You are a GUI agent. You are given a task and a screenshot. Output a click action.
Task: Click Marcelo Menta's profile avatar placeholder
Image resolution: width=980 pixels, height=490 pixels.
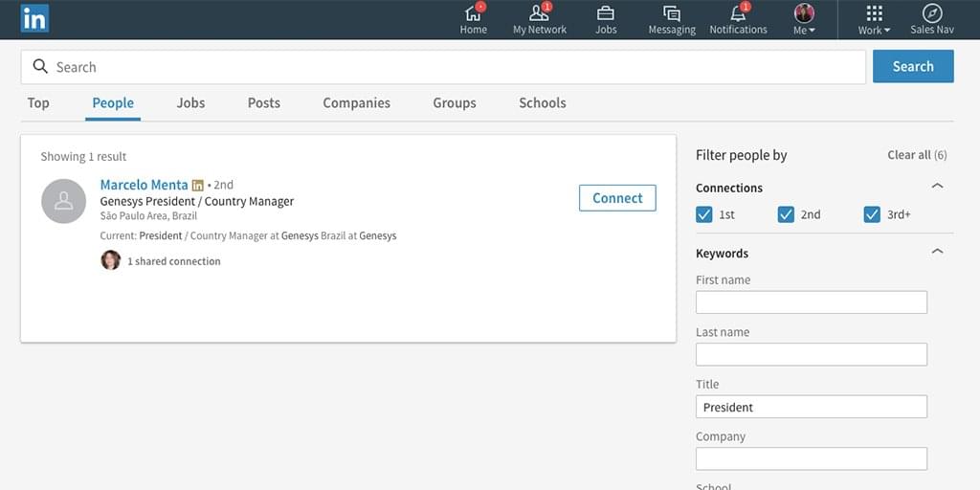point(63,201)
